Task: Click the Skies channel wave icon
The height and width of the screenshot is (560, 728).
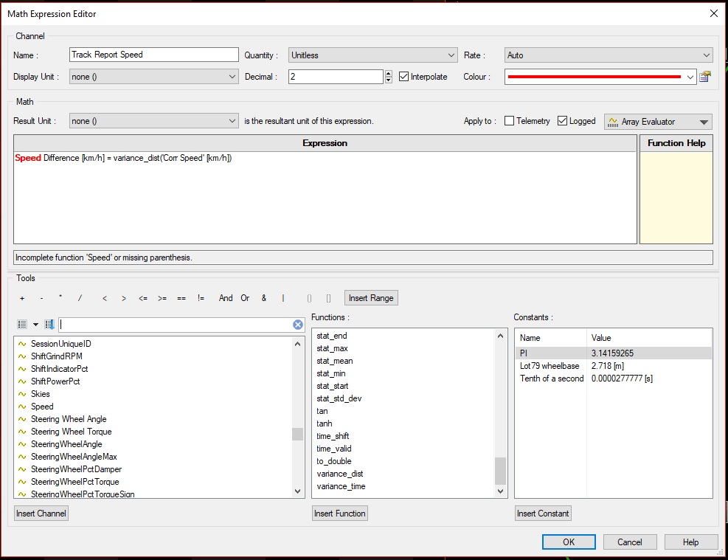Action: coord(22,394)
